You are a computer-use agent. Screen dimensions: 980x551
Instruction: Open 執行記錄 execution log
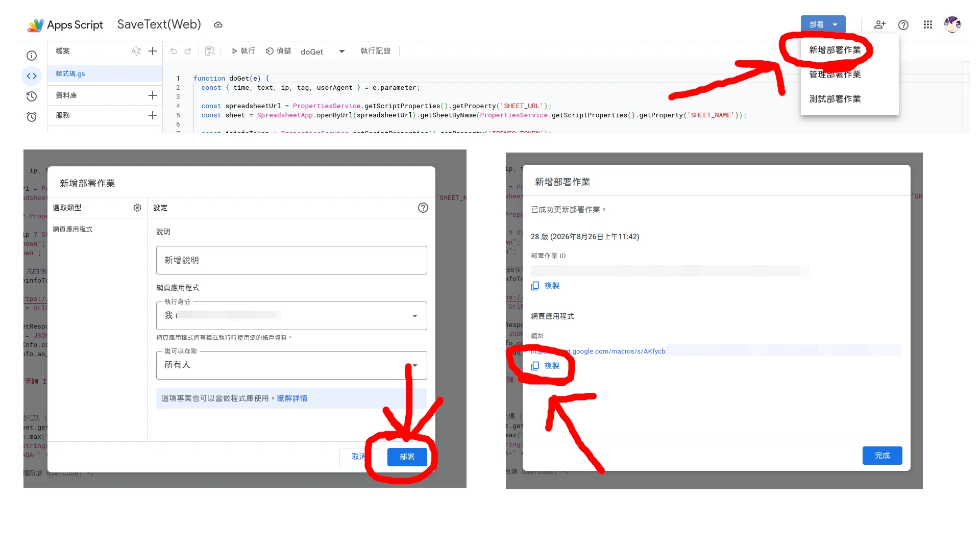click(376, 51)
